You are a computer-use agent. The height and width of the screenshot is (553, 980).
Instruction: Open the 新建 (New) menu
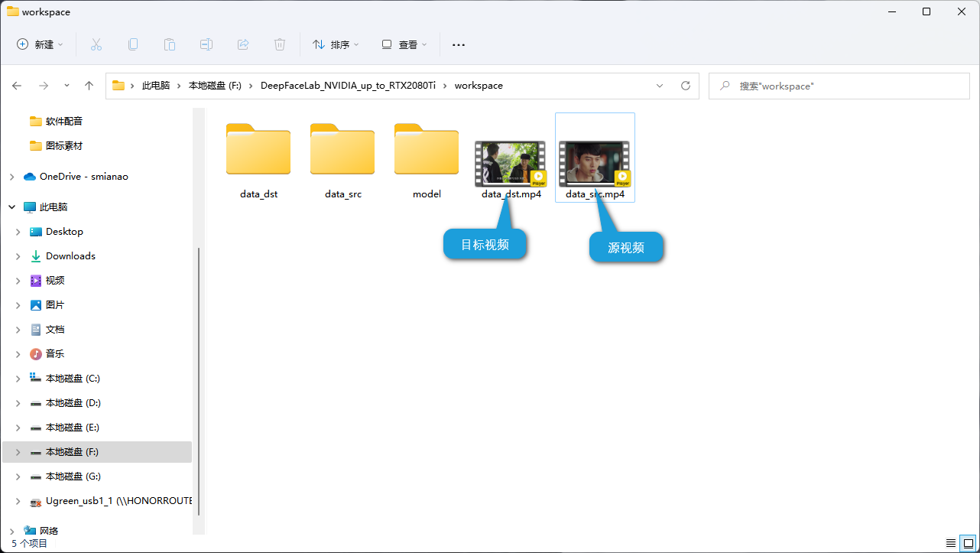coord(40,44)
